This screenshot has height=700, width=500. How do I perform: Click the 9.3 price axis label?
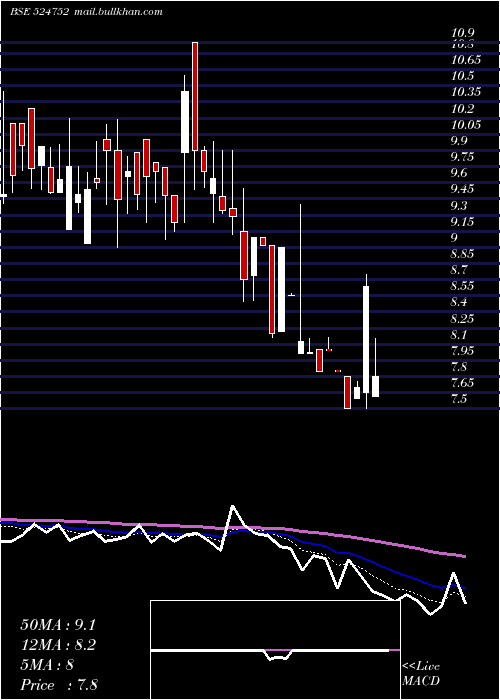point(460,205)
